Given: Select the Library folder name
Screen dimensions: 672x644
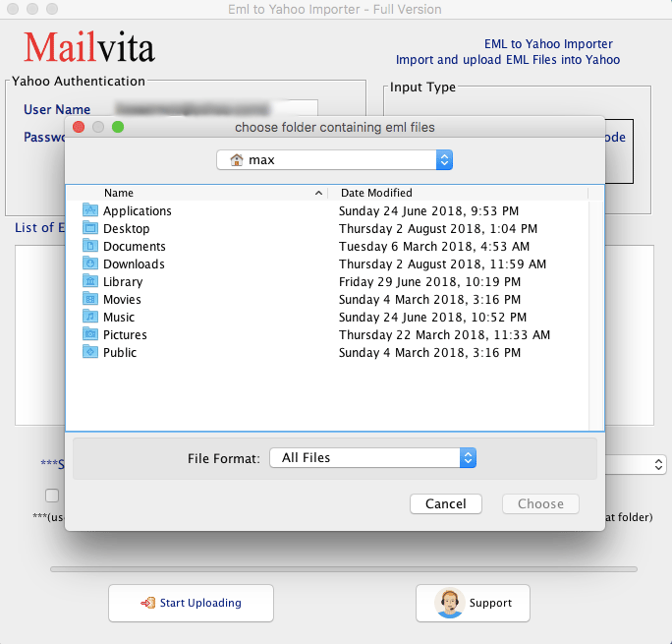Looking at the screenshot, I should (123, 282).
